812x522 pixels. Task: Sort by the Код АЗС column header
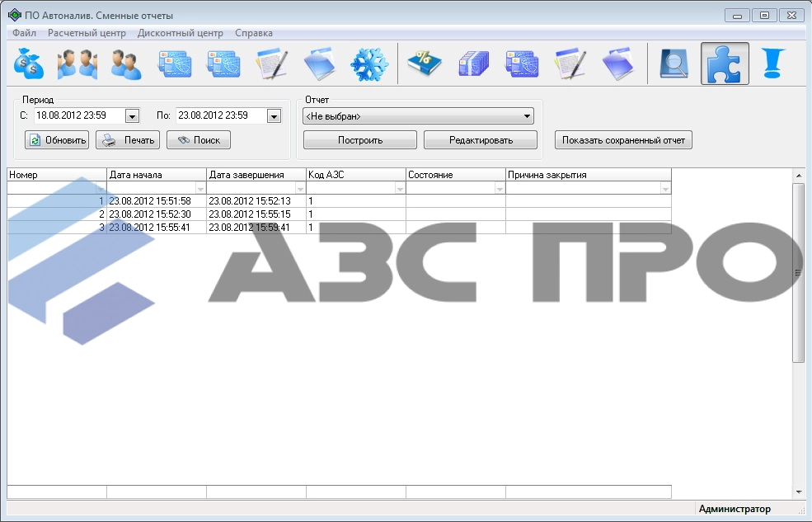click(x=356, y=175)
